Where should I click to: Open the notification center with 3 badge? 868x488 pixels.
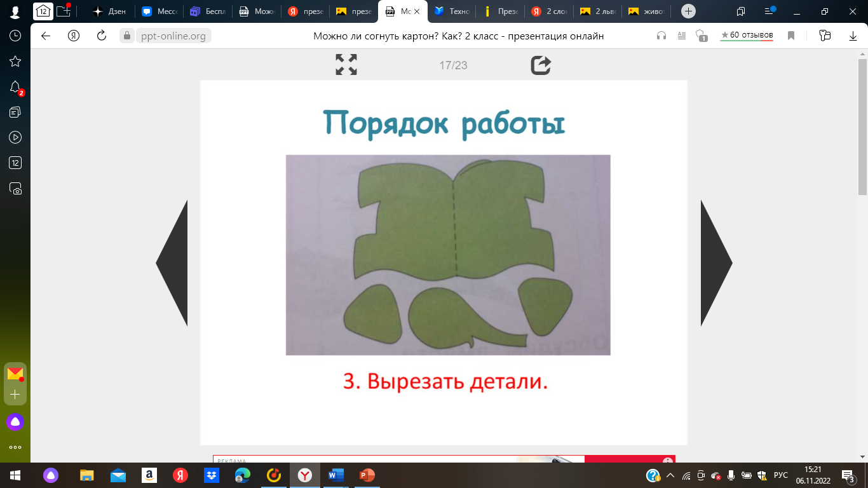847,475
